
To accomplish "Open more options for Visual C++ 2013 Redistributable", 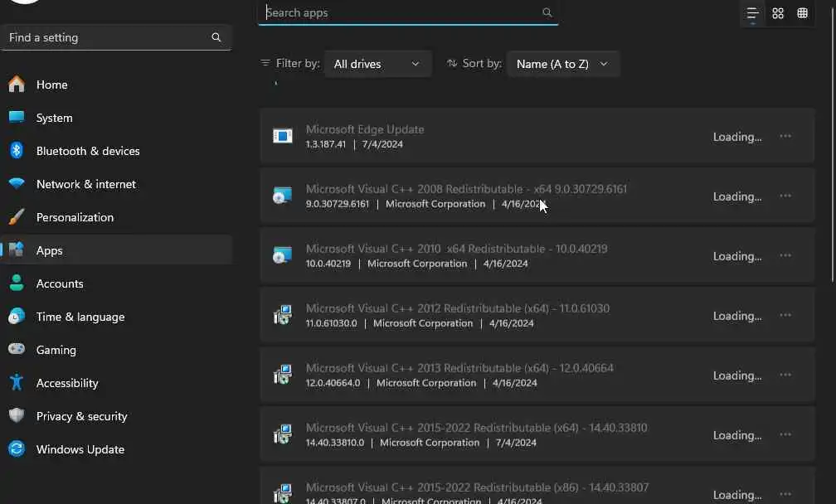I will pos(785,375).
